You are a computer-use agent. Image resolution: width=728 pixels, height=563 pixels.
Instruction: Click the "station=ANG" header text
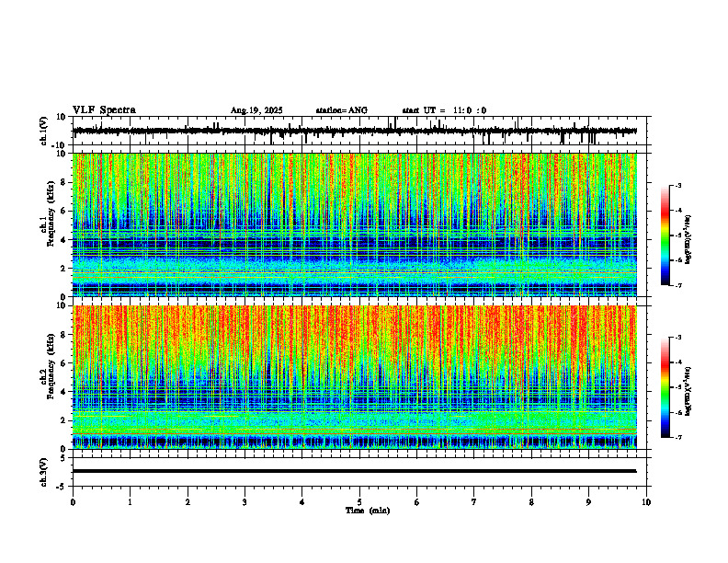[341, 110]
